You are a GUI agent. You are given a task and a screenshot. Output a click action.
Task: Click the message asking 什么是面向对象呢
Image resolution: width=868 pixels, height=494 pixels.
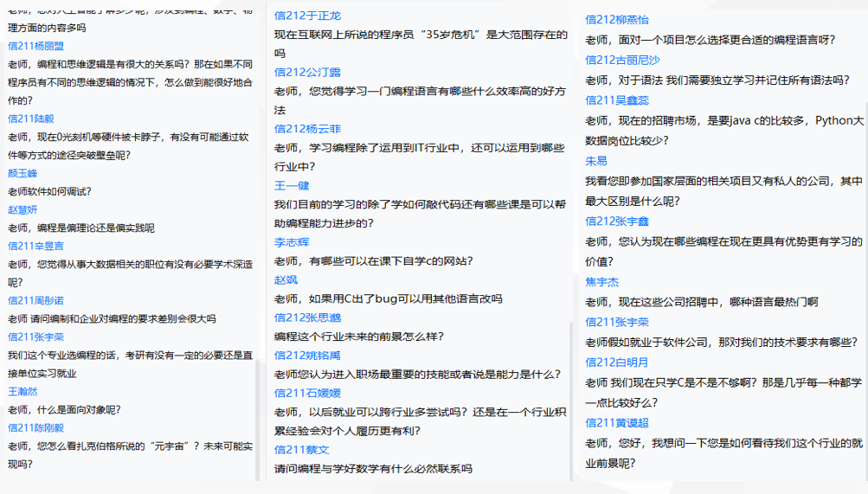point(64,409)
